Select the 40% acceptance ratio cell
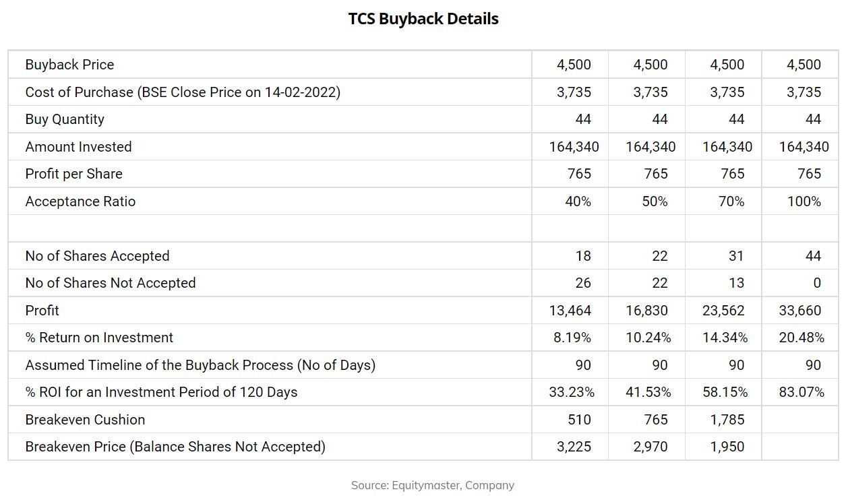Viewport: 848px width, 504px height. tap(578, 201)
